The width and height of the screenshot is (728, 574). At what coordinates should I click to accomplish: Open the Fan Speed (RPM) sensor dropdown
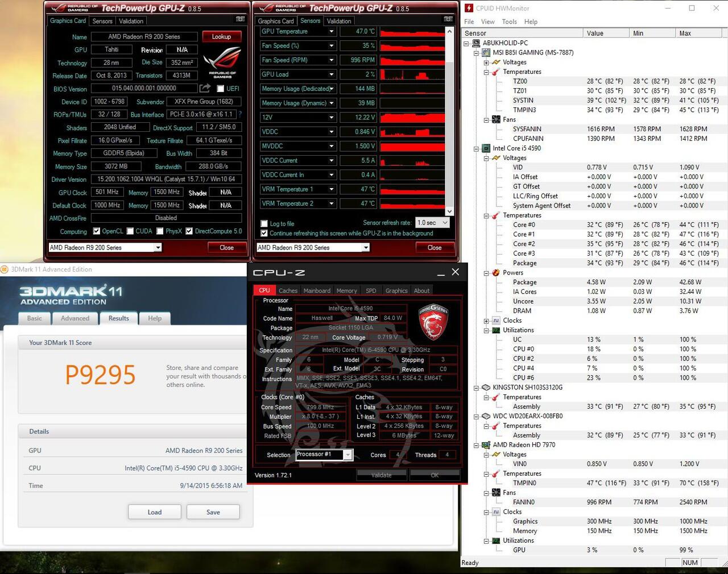pos(331,60)
